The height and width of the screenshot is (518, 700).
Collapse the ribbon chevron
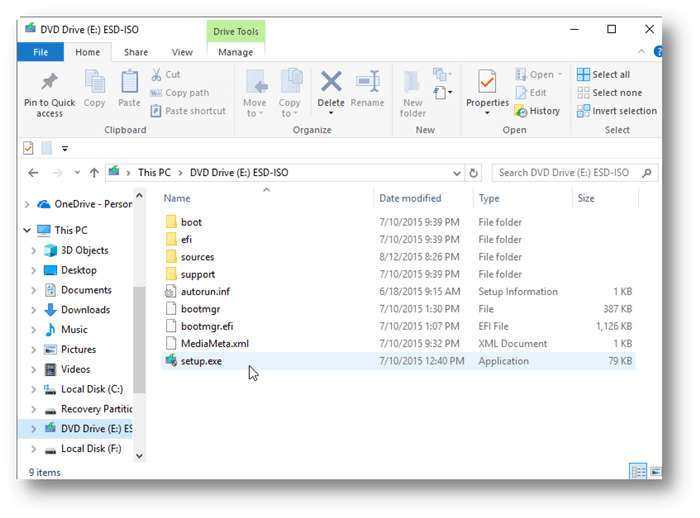pyautogui.click(x=642, y=52)
